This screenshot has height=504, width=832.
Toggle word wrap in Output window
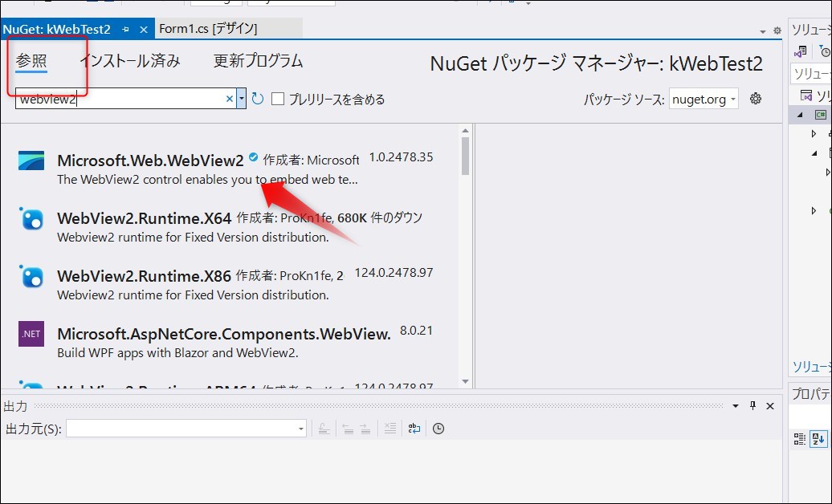(x=414, y=429)
